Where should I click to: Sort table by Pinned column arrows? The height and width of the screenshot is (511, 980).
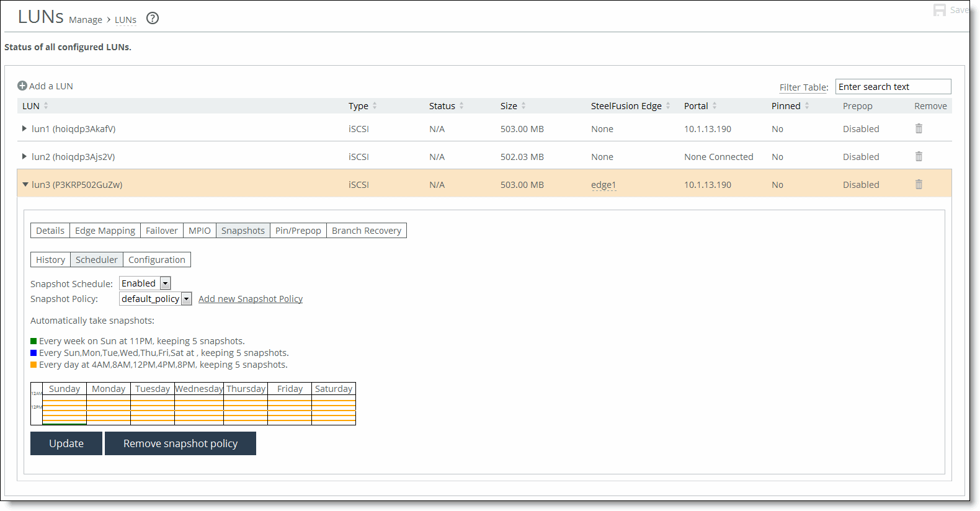[807, 106]
